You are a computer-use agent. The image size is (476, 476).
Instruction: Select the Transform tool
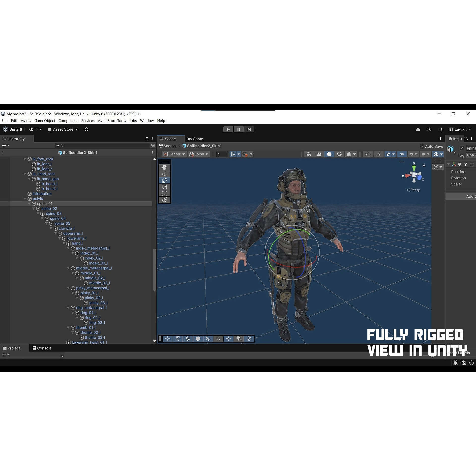pyautogui.click(x=164, y=200)
